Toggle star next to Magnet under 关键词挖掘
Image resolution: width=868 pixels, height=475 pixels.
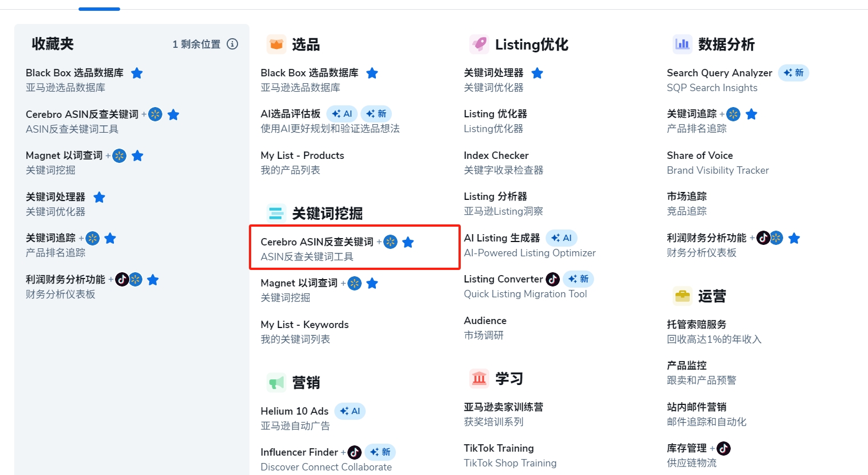(372, 283)
